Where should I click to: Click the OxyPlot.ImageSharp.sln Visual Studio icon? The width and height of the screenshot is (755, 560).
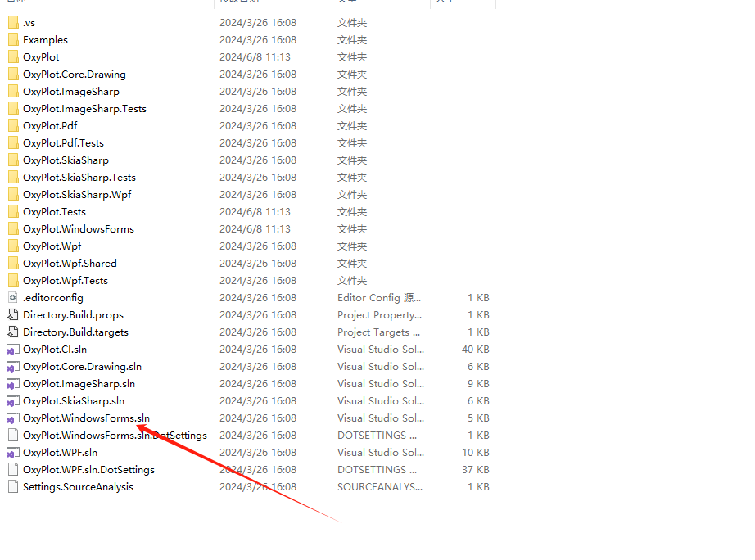(x=13, y=384)
